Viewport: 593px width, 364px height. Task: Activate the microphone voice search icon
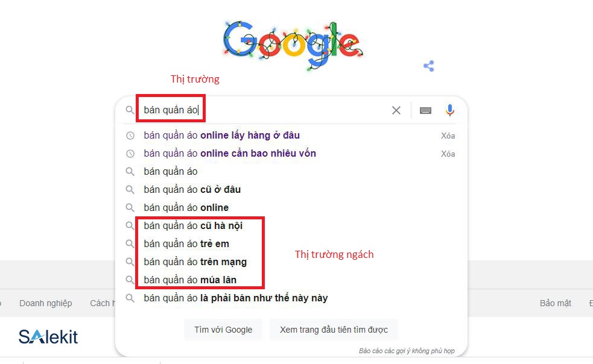449,110
